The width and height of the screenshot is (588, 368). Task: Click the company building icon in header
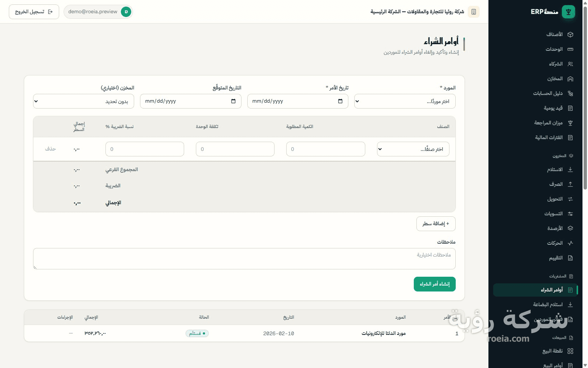click(474, 12)
